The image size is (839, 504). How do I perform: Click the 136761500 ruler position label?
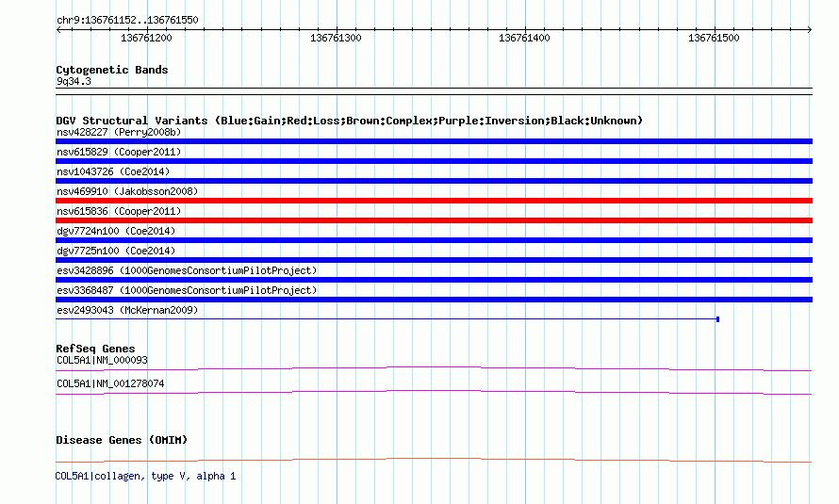pos(714,38)
